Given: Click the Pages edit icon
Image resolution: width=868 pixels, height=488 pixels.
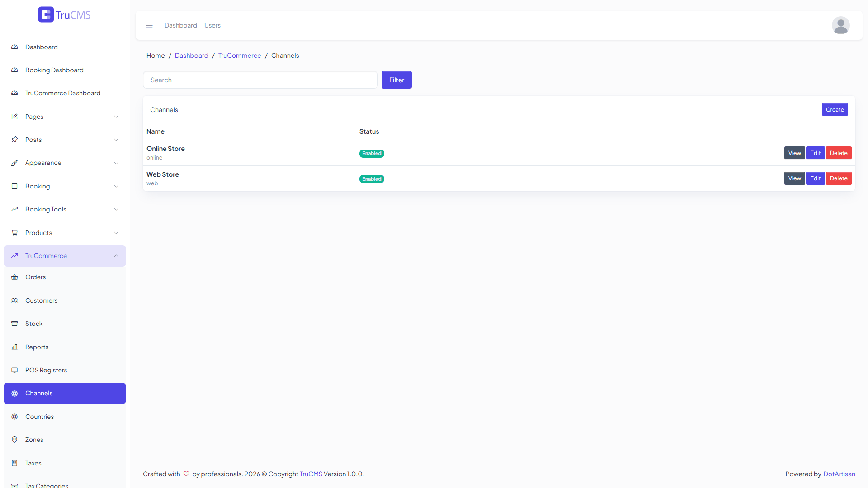Looking at the screenshot, I should [x=14, y=117].
